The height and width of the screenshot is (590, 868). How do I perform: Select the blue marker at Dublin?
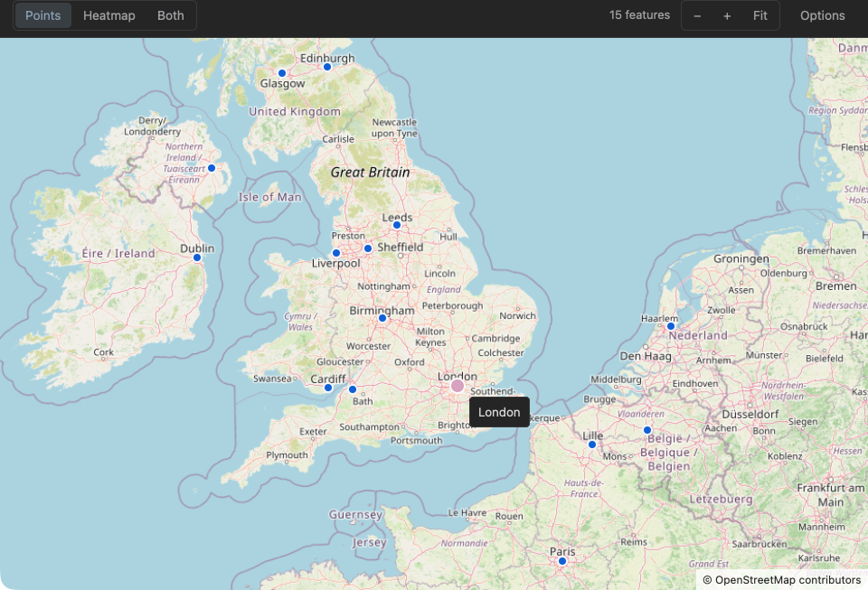197,258
